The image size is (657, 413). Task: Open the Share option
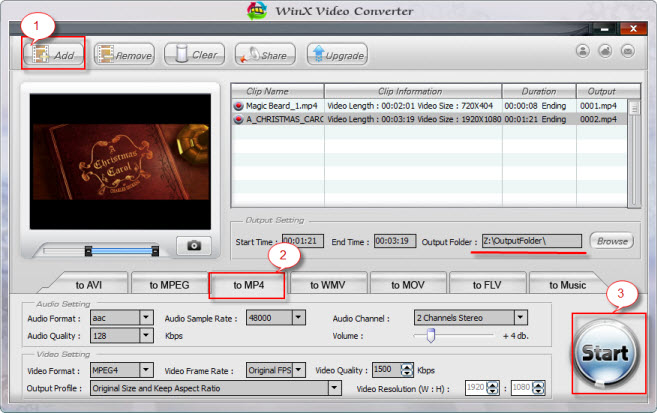[x=265, y=54]
